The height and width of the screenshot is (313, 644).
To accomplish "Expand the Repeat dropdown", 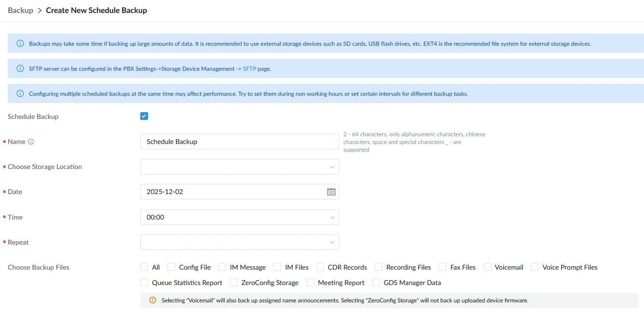I will pos(240,242).
